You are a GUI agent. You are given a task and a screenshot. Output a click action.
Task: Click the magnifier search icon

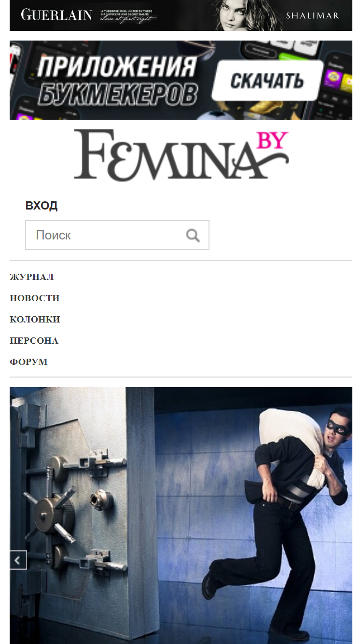193,235
